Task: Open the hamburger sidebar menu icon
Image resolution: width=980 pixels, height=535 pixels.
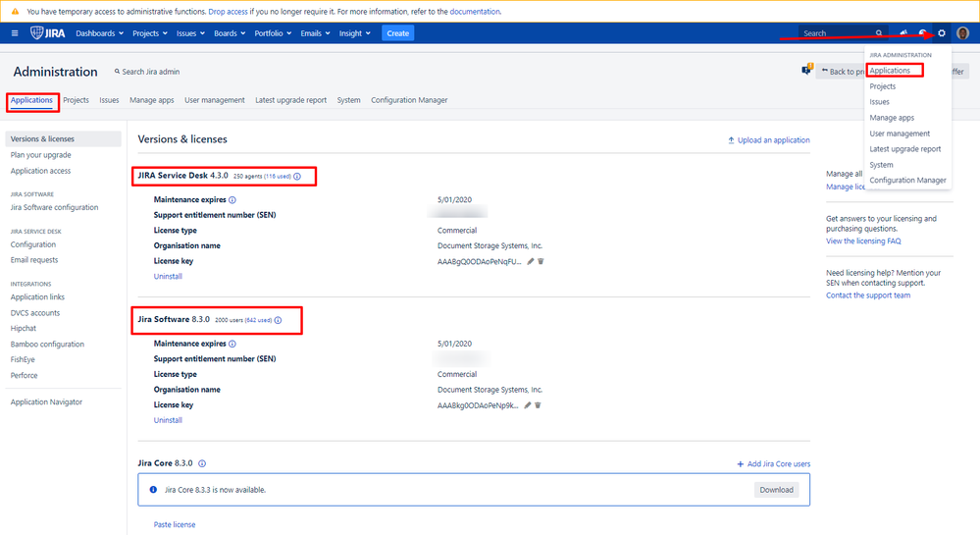Action: tap(15, 33)
